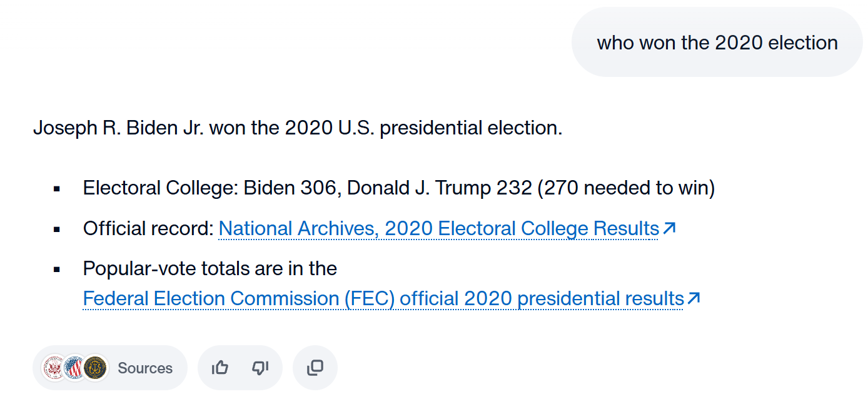Give the answer a thumbs up
This screenshot has width=868, height=399.
click(220, 368)
